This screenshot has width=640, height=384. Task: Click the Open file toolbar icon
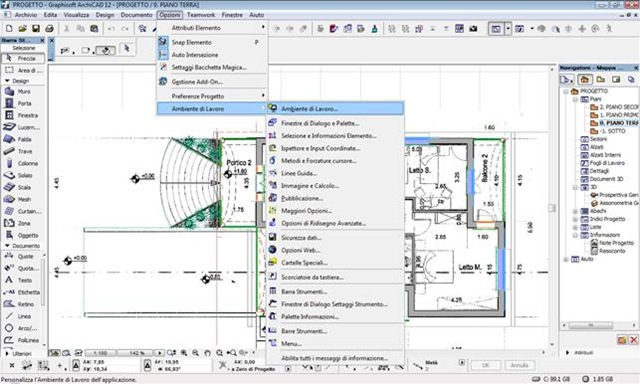pyautogui.click(x=22, y=29)
